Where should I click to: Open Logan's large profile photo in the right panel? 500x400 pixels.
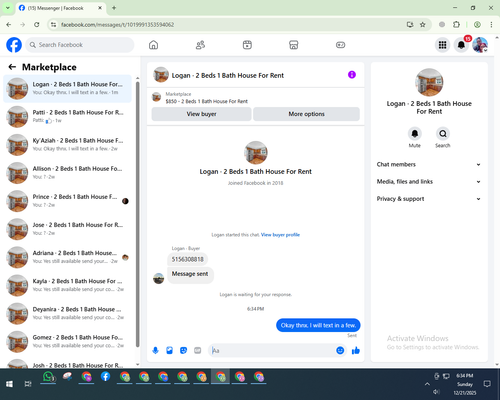429,82
